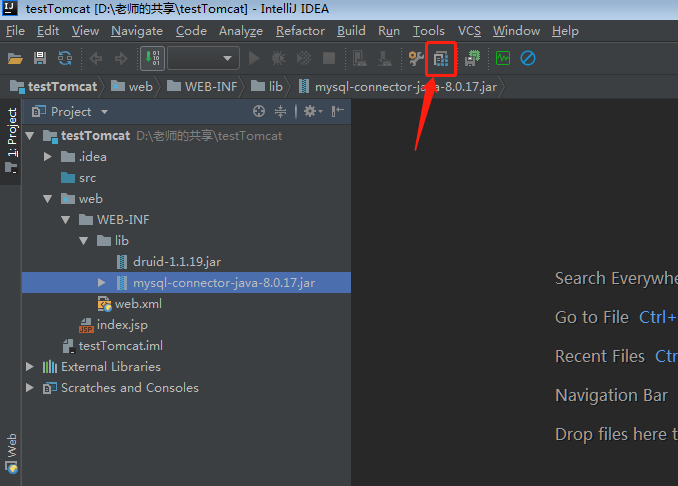The height and width of the screenshot is (486, 678).
Task: Click testTomcat breadcrumb in navigation bar
Action: tap(54, 86)
